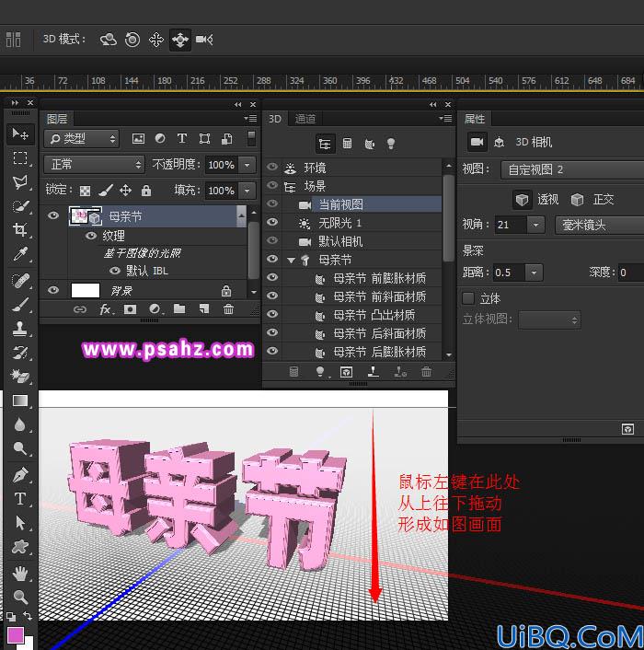Filter 3D panel by materials

click(x=369, y=144)
